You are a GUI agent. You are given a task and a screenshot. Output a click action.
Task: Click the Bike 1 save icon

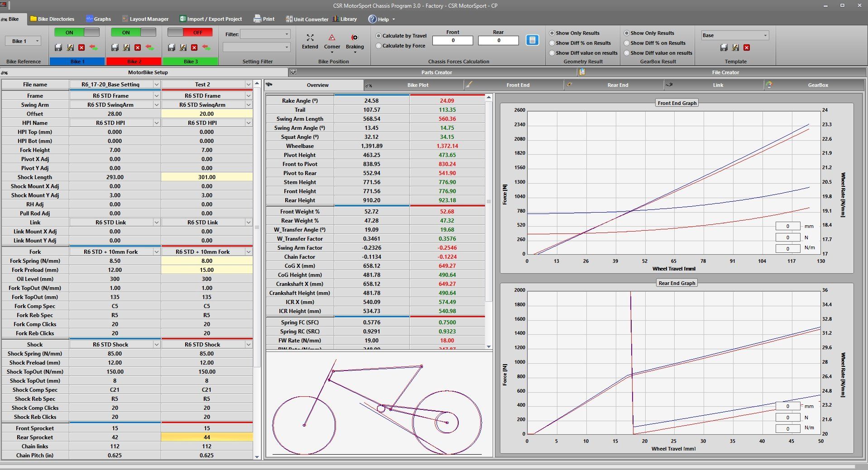(58, 47)
